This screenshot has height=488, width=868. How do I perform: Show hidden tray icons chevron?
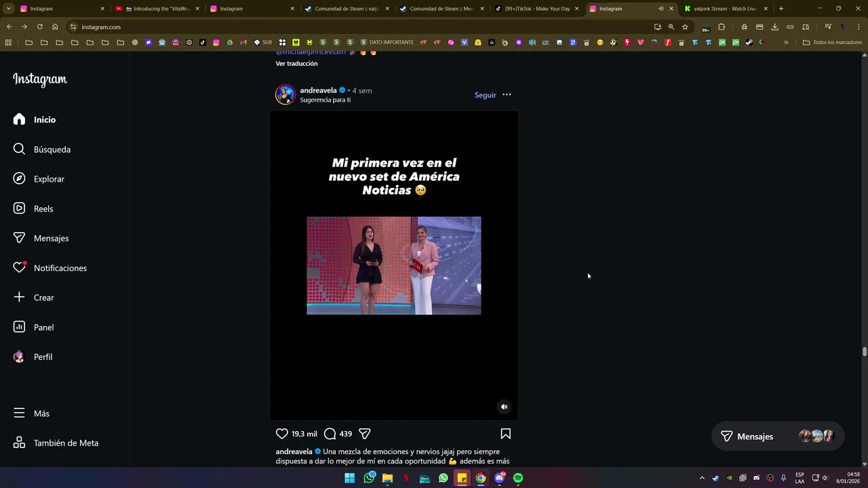click(x=702, y=478)
